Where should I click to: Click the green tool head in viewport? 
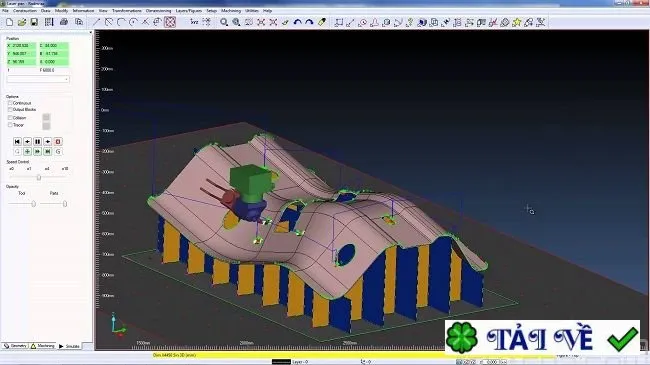point(251,182)
